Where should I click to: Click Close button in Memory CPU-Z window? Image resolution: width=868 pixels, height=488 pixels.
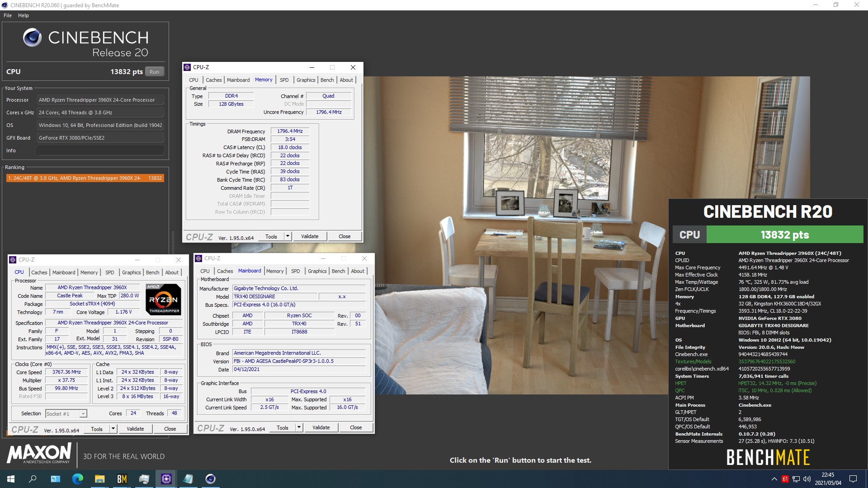coord(344,236)
